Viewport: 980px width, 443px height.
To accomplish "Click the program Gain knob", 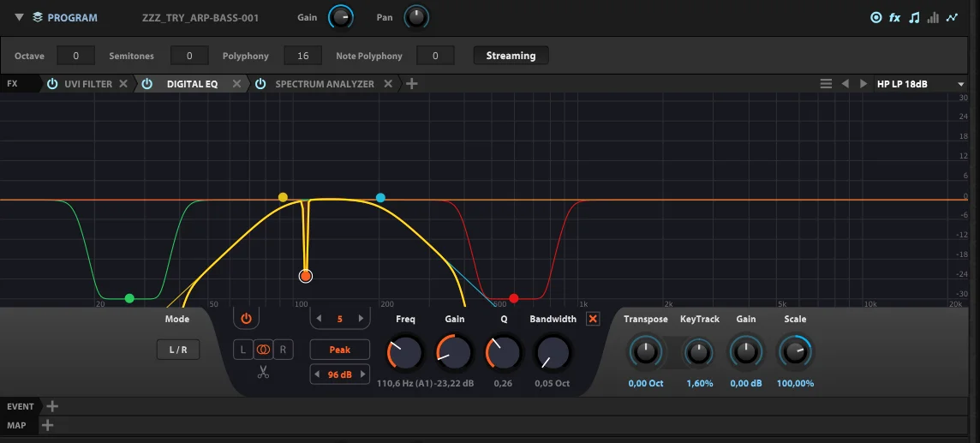I will coord(341,17).
